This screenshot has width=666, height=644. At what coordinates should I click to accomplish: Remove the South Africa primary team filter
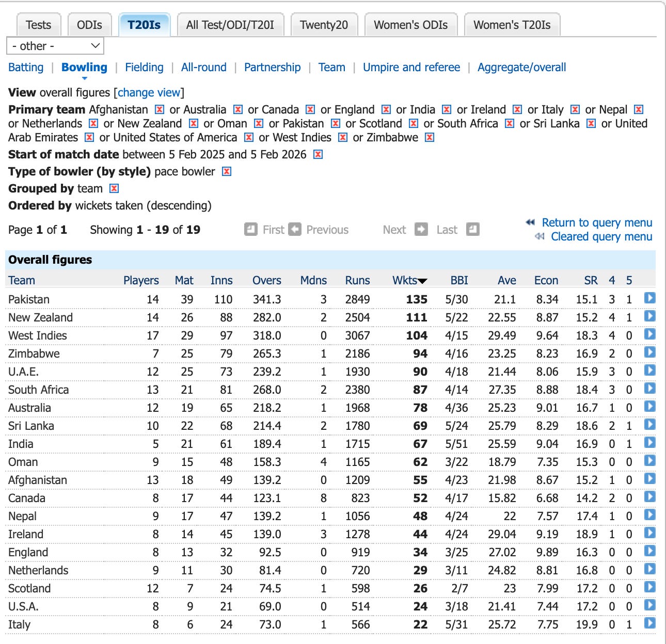coord(510,123)
